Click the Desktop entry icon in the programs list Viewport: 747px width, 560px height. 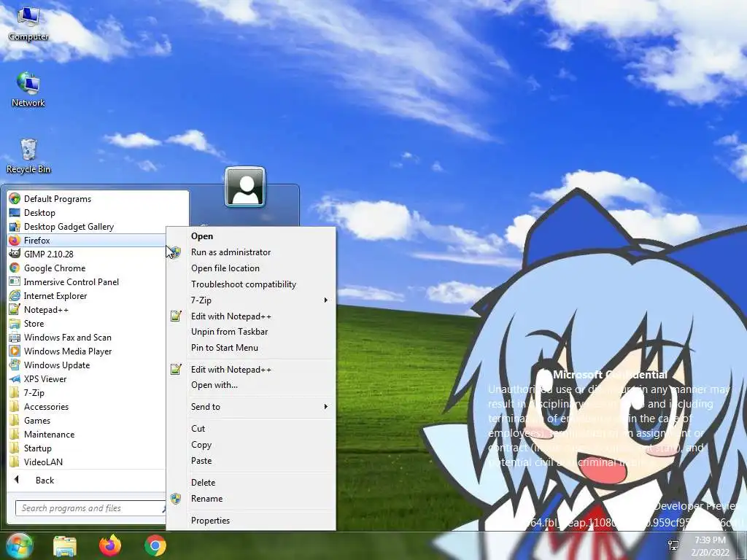[x=15, y=212]
